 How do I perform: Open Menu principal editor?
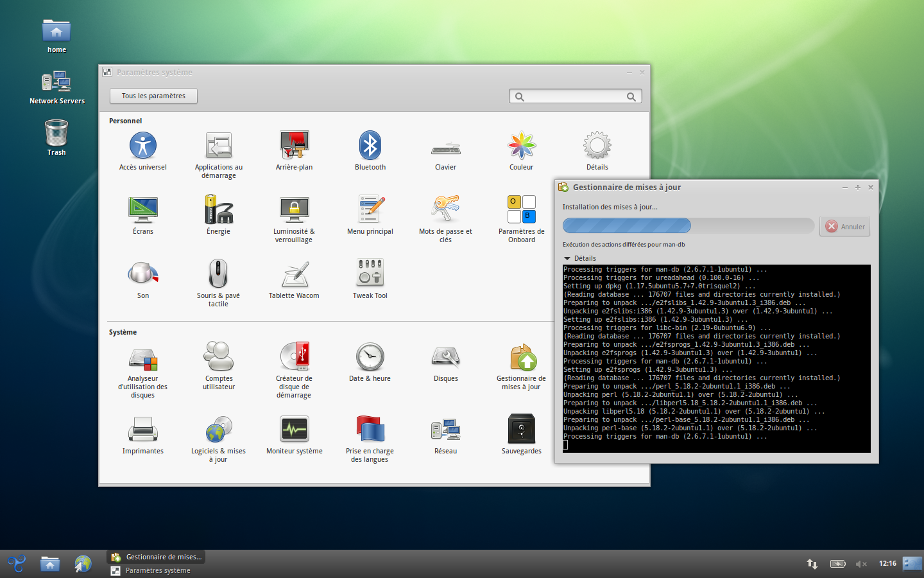(370, 216)
